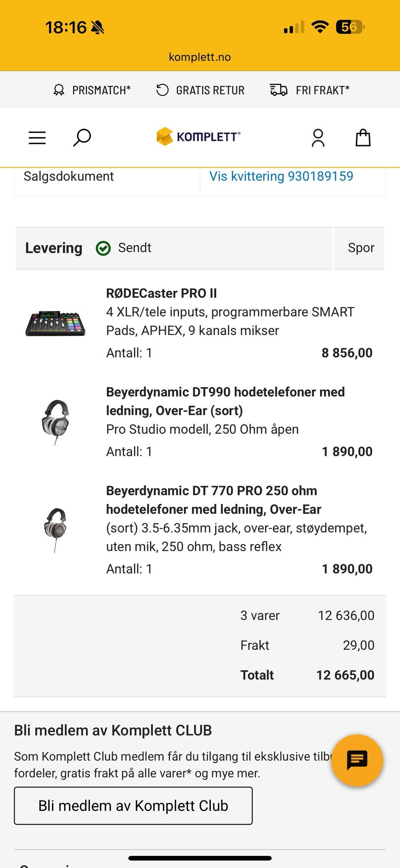
Task: Open the user account icon
Action: (x=318, y=138)
